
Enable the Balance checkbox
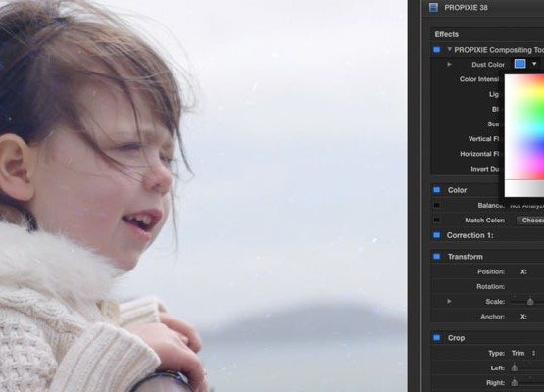436,206
